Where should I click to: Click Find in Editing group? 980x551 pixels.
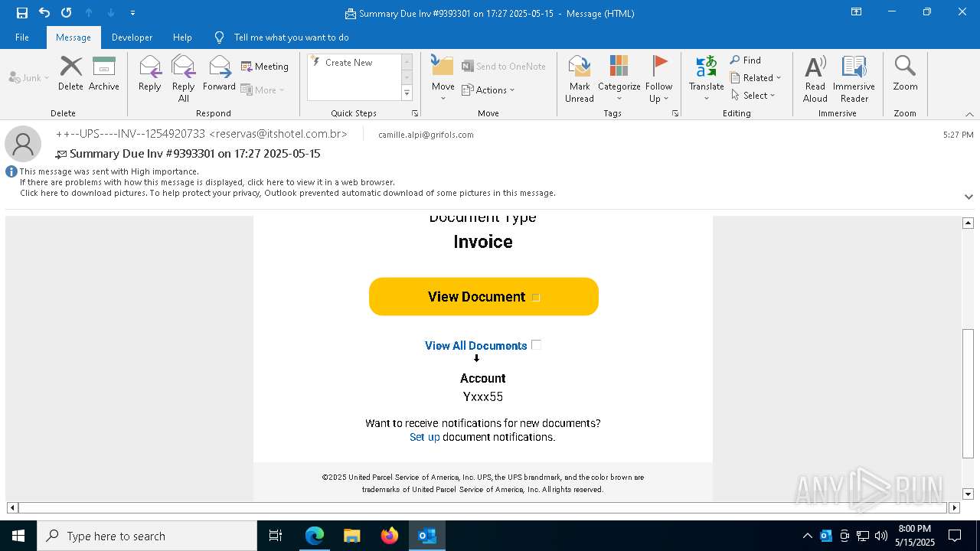746,60
